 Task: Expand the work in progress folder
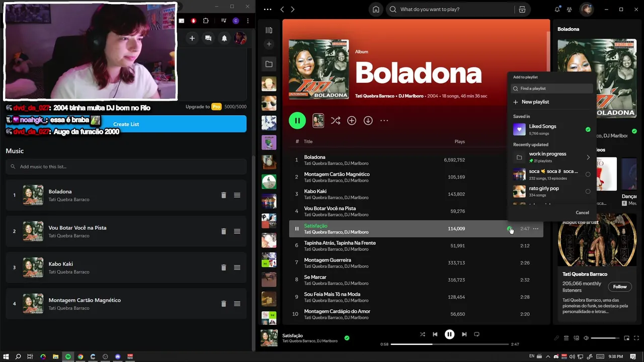click(588, 157)
